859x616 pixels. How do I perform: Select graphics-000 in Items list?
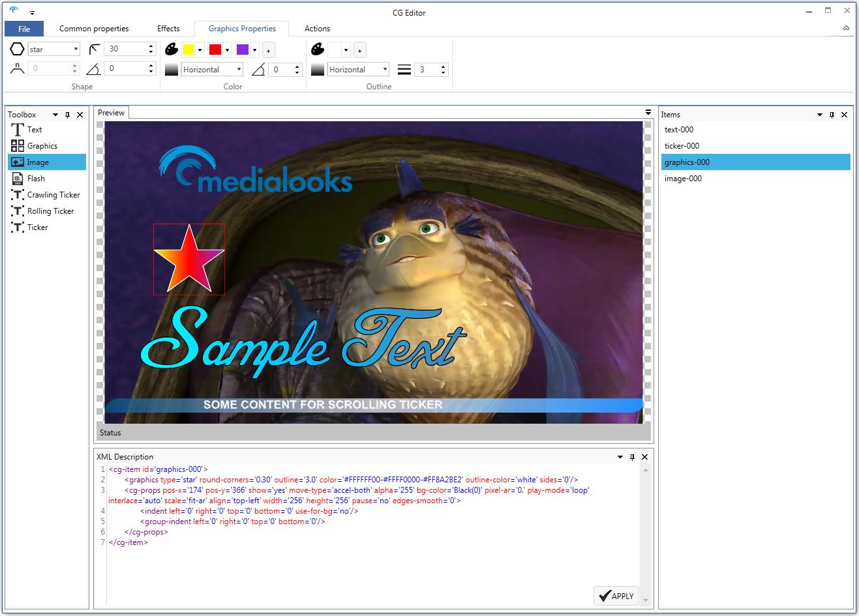tap(755, 162)
